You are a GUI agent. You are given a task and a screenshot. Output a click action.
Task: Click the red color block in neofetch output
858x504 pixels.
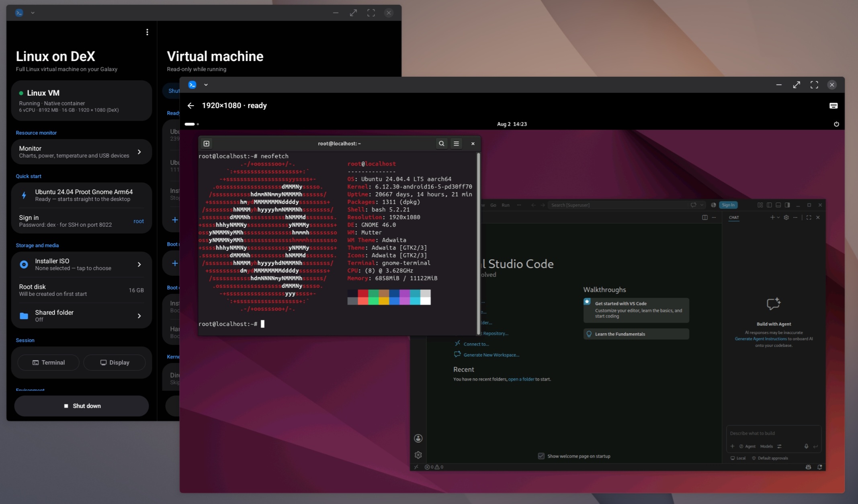pyautogui.click(x=363, y=293)
